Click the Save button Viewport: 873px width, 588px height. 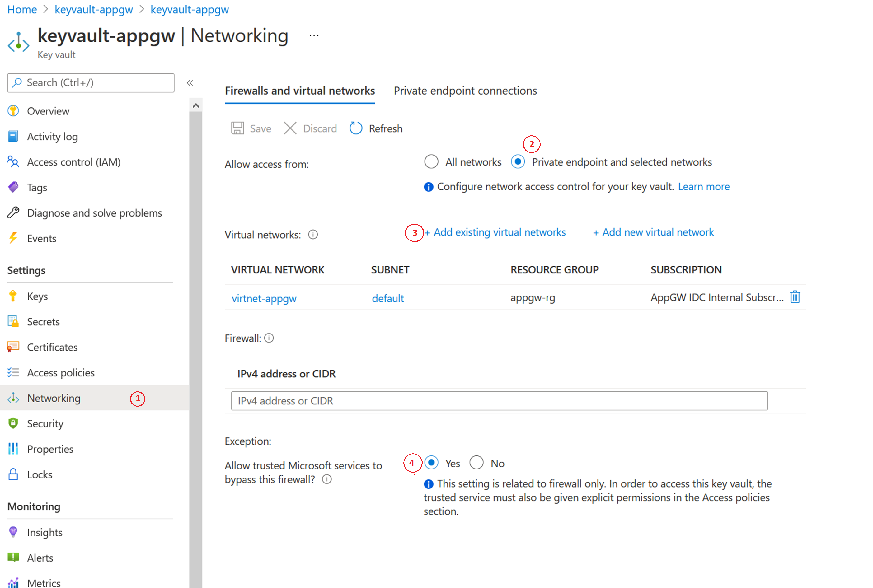[x=253, y=128]
